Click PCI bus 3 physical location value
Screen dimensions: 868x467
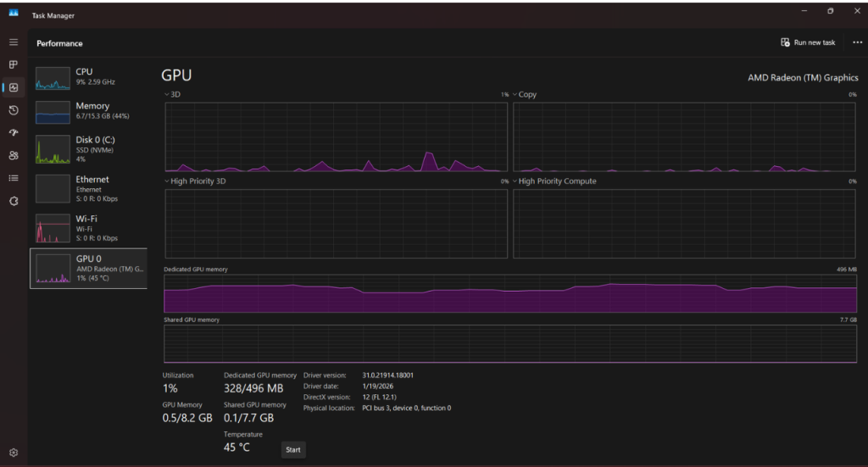click(407, 409)
